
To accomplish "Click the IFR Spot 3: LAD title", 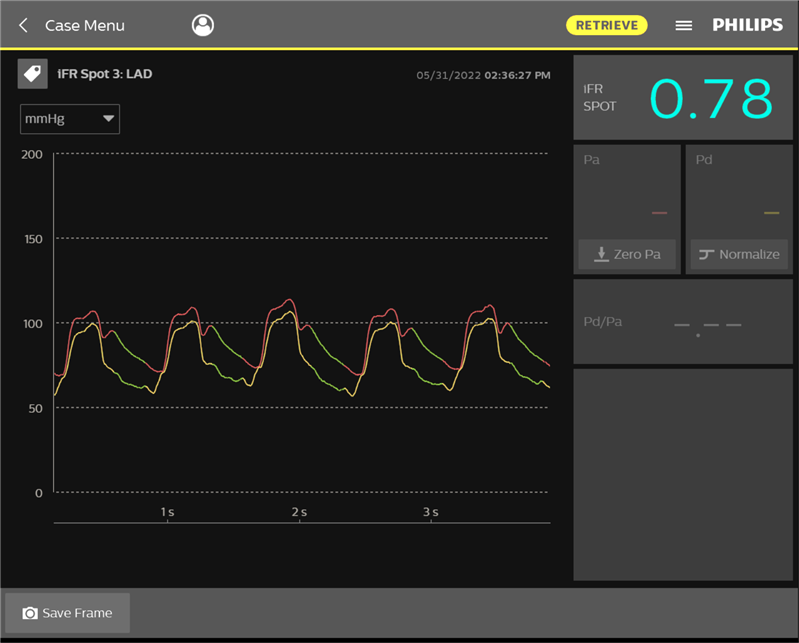I will point(105,74).
